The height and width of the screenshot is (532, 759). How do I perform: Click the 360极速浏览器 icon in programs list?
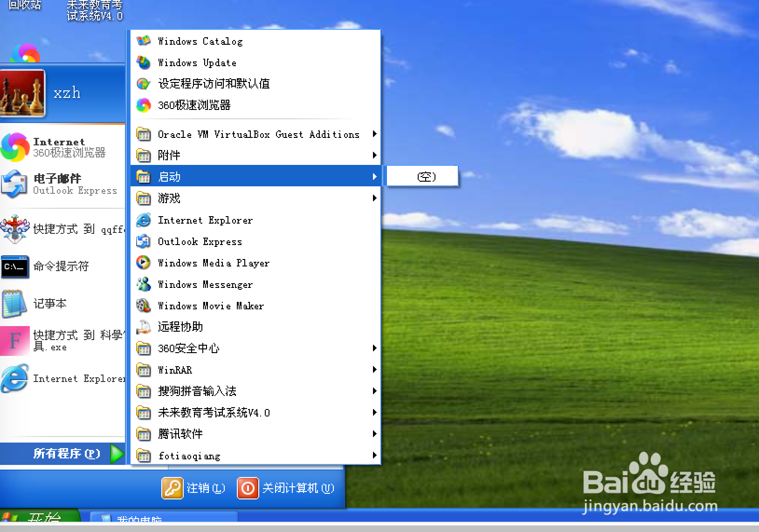point(144,105)
